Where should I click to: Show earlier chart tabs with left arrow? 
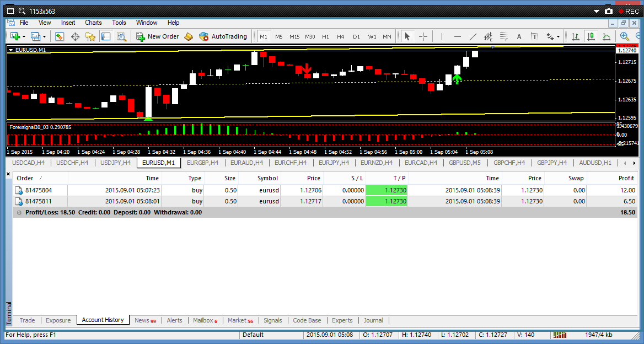tap(625, 163)
